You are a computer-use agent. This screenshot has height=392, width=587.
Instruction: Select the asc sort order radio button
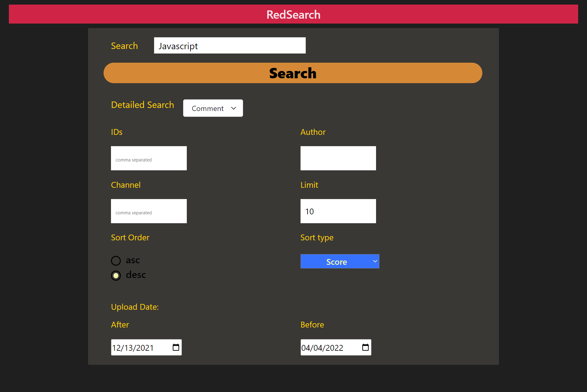[x=116, y=261]
